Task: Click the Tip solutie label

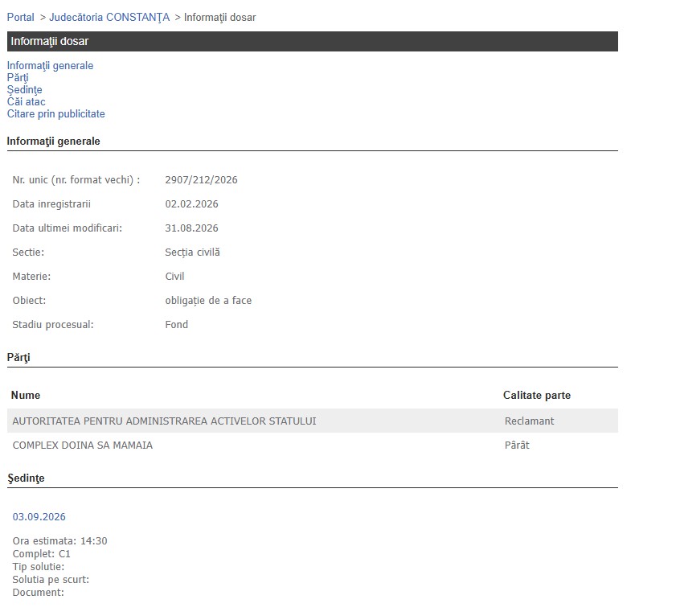Action: click(39, 567)
